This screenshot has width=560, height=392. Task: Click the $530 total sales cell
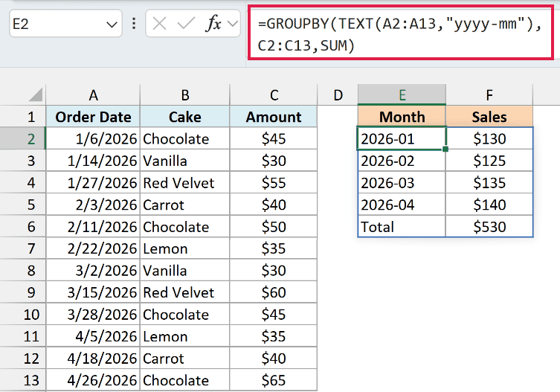pos(489,227)
